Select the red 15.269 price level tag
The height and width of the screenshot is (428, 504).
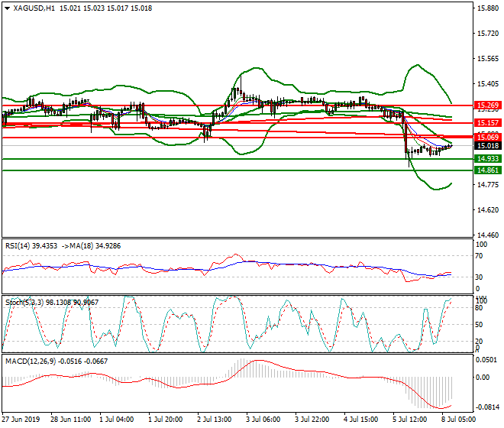point(486,105)
